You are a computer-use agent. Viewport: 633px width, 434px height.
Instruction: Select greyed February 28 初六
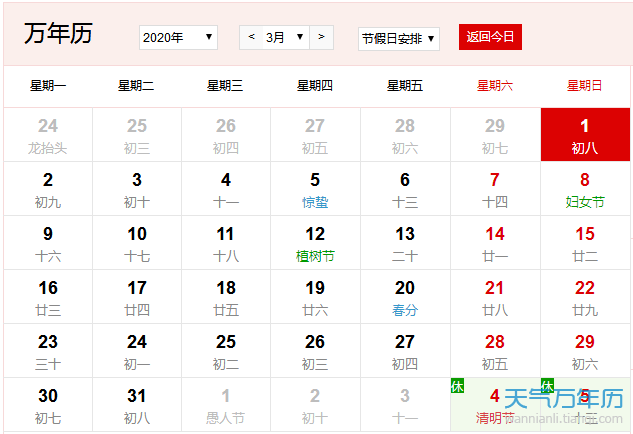[405, 135]
